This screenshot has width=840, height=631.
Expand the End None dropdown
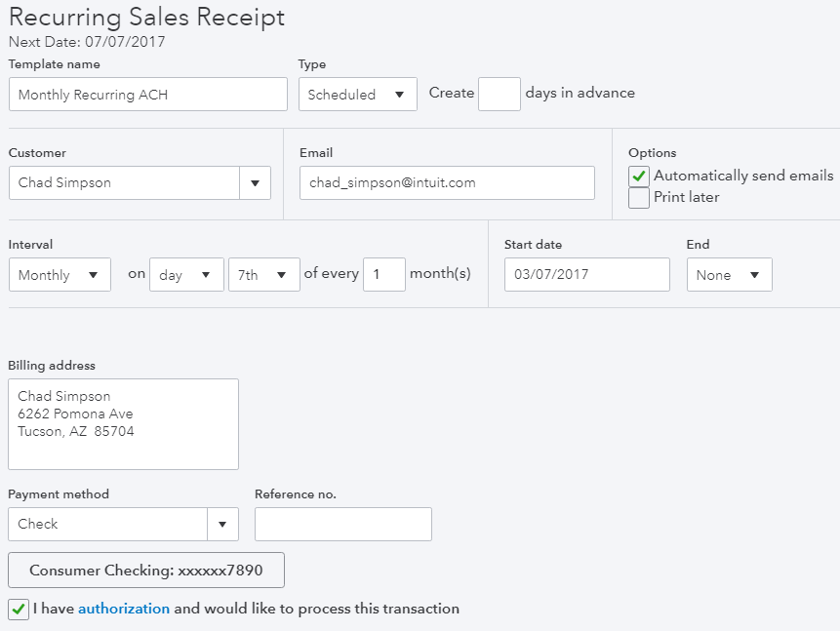click(x=729, y=275)
